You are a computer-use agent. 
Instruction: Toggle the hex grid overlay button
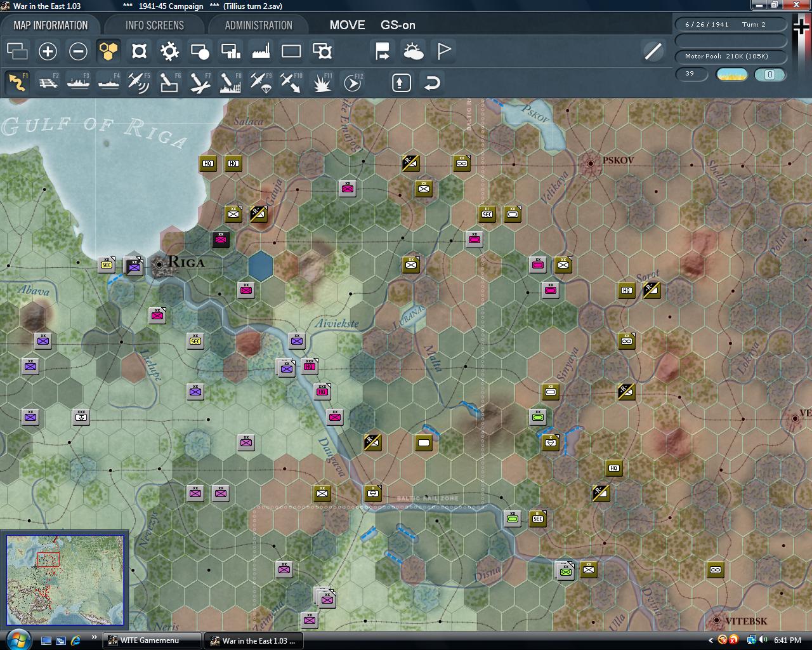(x=108, y=51)
